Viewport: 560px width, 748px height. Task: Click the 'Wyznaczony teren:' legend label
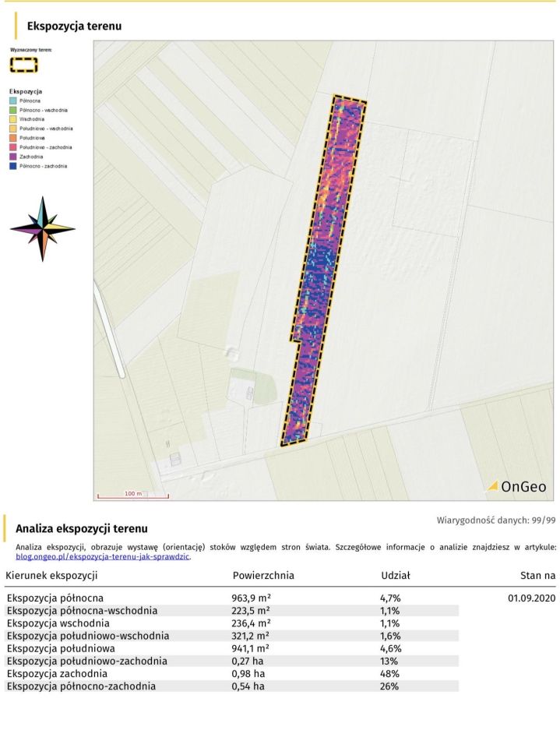pos(31,50)
